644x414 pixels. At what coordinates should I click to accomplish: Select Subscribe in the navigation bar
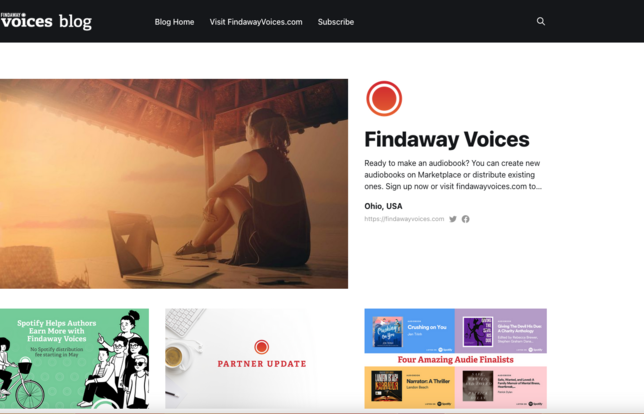coord(336,22)
